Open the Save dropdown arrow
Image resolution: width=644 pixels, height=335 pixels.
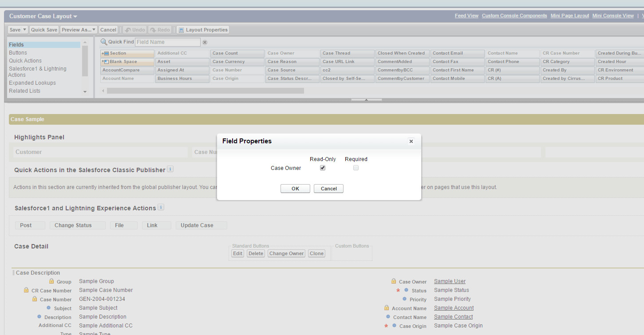[25, 30]
